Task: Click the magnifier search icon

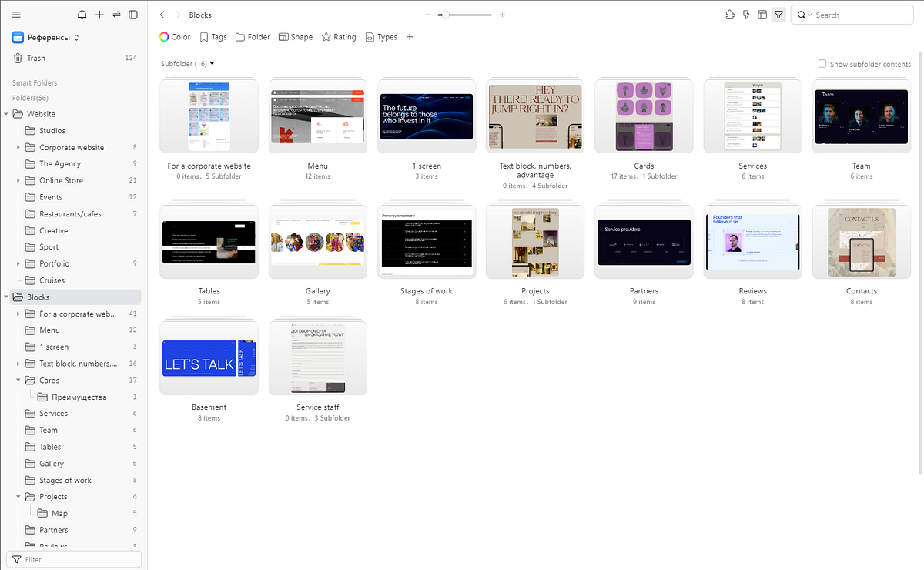Action: pyautogui.click(x=802, y=15)
